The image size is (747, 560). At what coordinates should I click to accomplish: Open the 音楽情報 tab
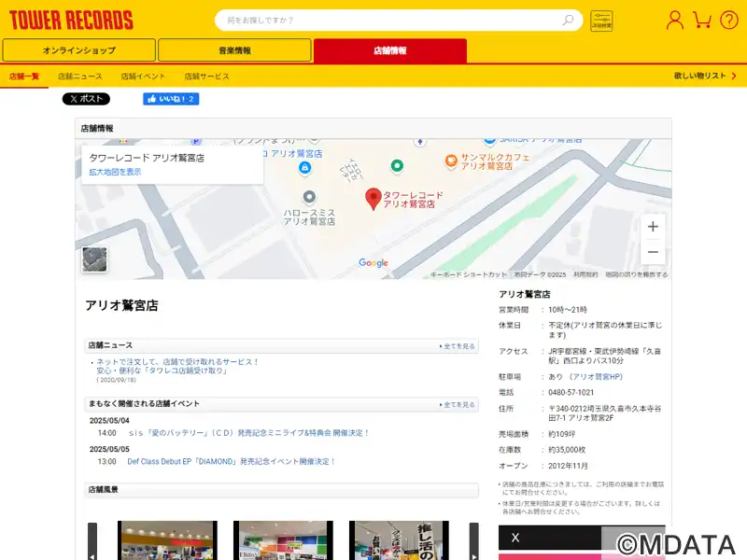[235, 50]
